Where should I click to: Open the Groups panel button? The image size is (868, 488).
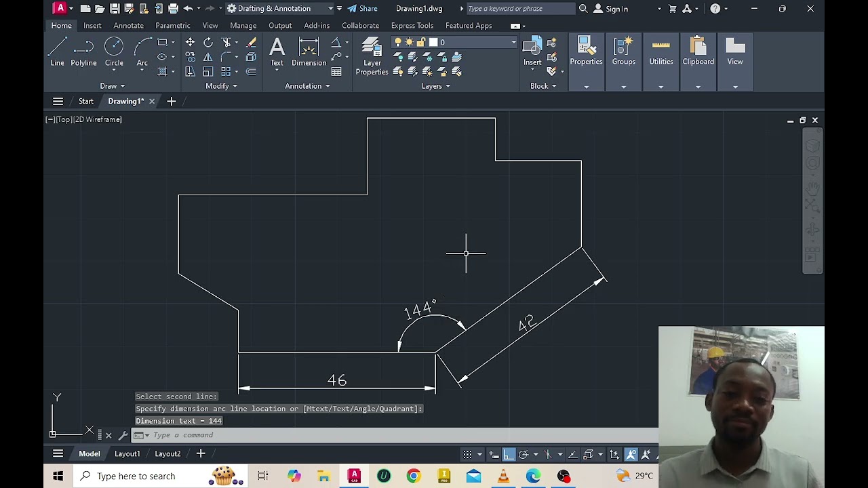pyautogui.click(x=624, y=62)
